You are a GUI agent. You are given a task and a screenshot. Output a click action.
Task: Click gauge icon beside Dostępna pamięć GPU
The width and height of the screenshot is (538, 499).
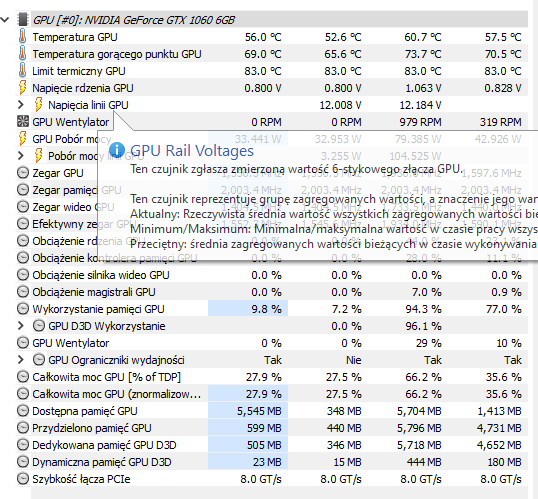pos(23,411)
